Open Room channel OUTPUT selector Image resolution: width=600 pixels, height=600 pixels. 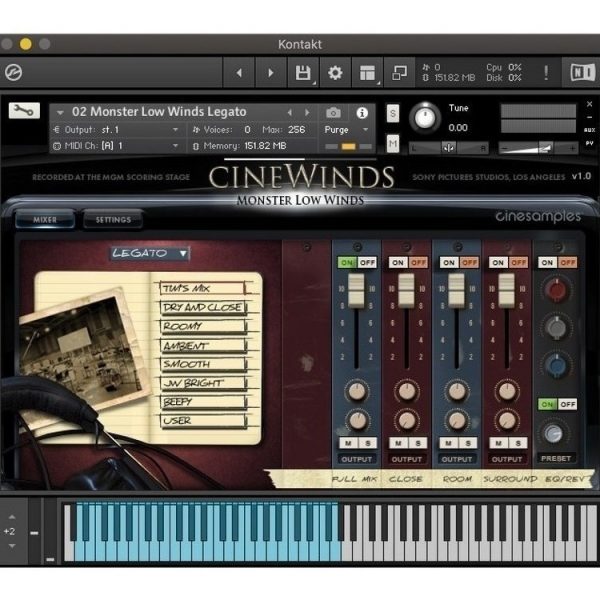pos(457,459)
